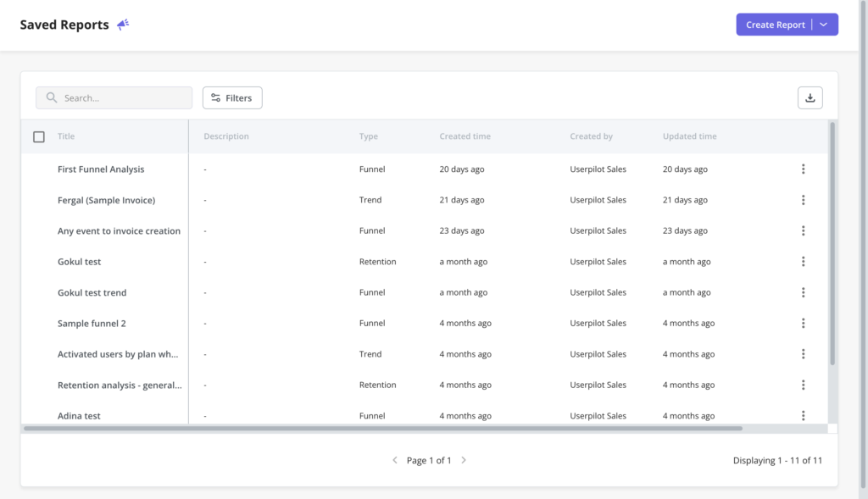868x499 pixels.
Task: Open the three-dot menu for First Funnel Analysis
Action: click(803, 169)
